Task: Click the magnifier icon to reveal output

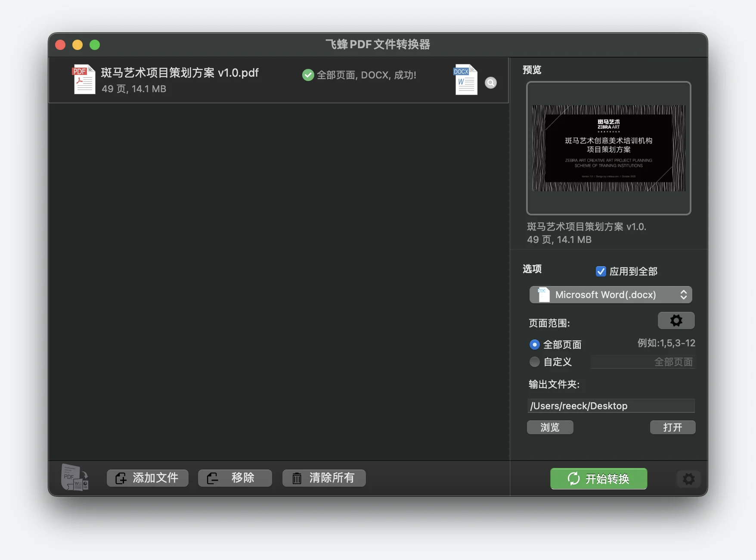Action: pos(491,83)
